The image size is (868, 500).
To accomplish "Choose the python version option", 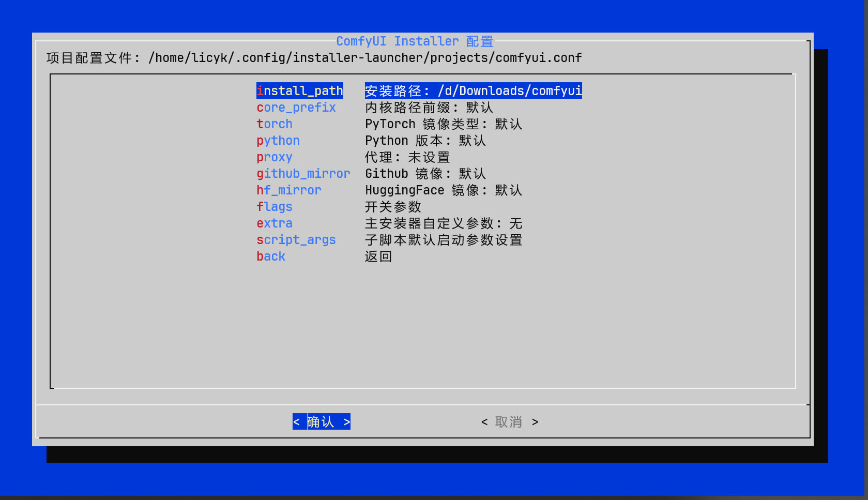I will (278, 141).
